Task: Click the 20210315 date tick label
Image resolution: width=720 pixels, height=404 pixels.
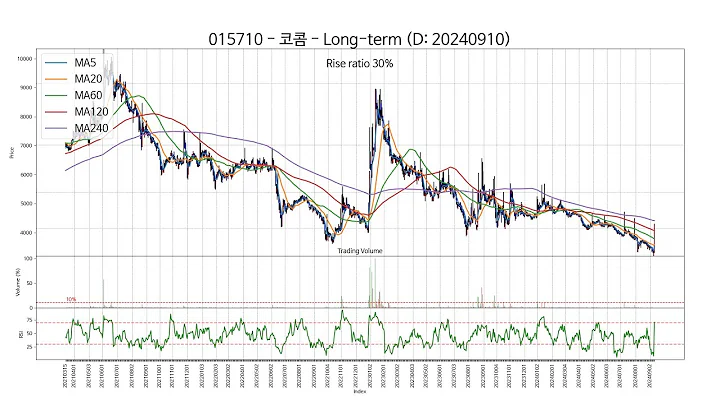Action: tap(66, 375)
